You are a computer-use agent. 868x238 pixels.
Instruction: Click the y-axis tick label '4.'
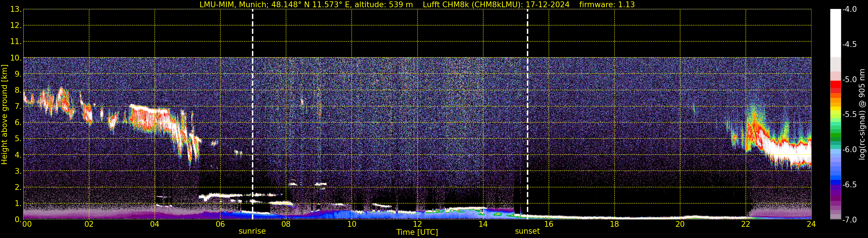point(18,155)
